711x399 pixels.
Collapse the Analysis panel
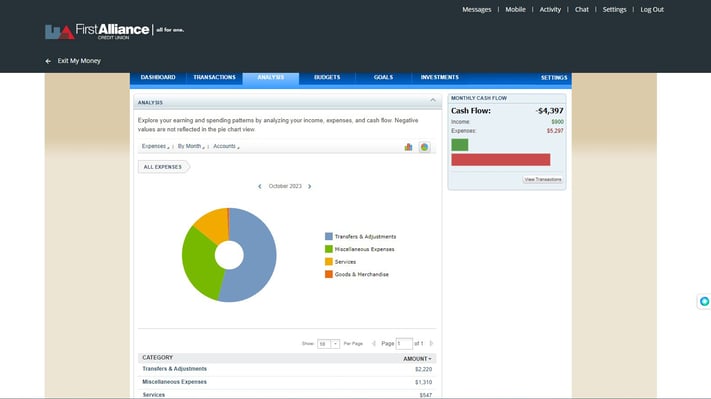pos(433,100)
